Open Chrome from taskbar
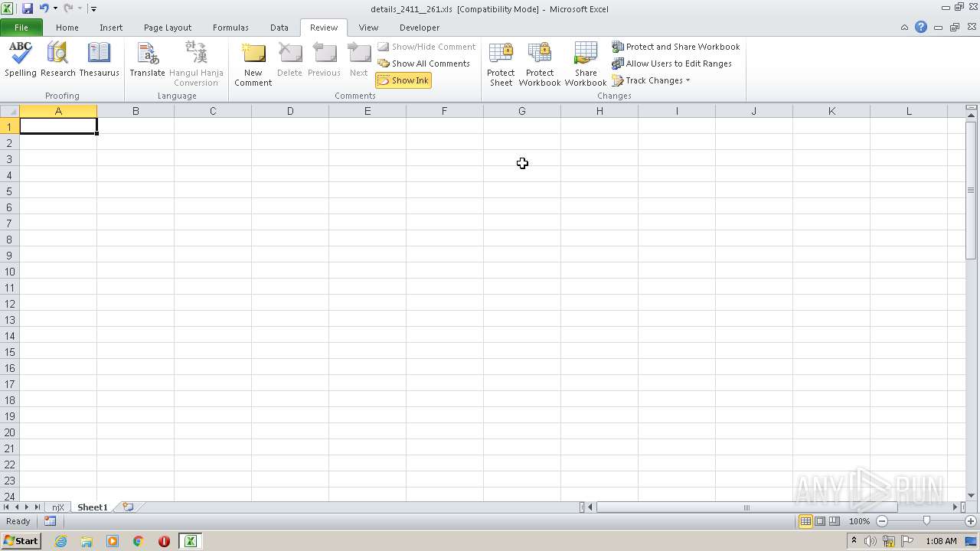Screen dimensions: 980x551 pos(138,541)
